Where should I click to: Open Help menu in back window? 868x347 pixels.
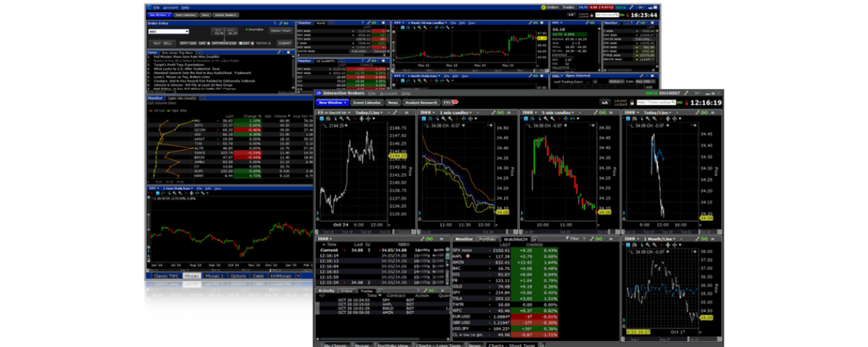coord(185,8)
